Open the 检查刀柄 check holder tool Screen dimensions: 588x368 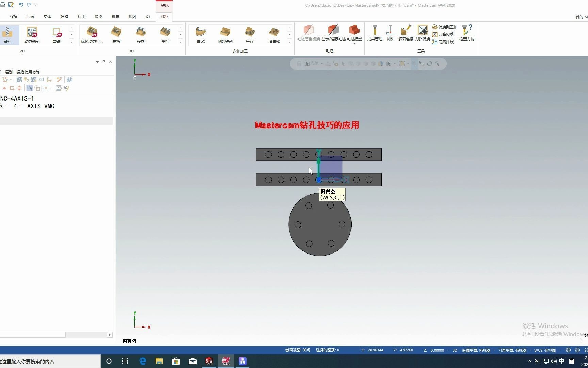(x=467, y=33)
